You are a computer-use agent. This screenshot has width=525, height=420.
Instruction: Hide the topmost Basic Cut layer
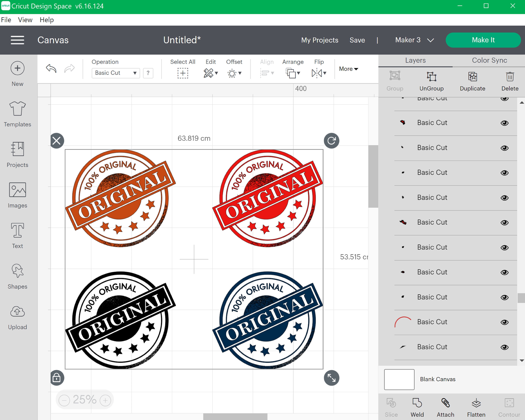505,98
